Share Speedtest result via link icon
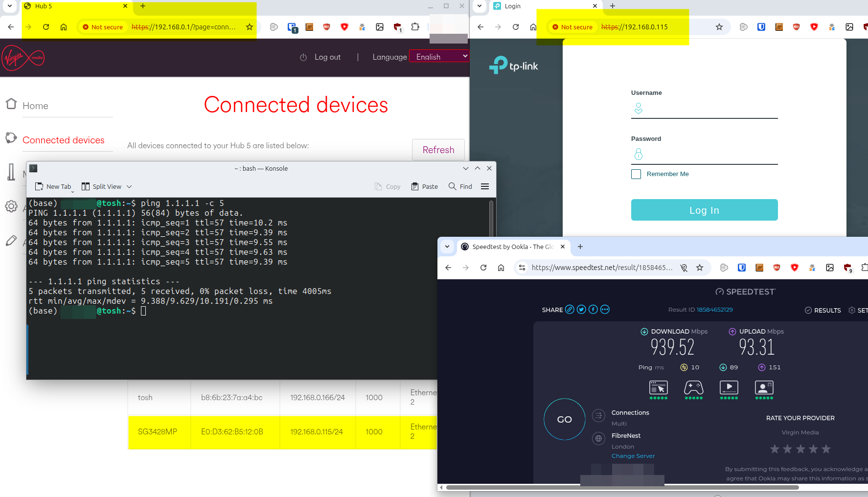868x497 pixels. 570,309
